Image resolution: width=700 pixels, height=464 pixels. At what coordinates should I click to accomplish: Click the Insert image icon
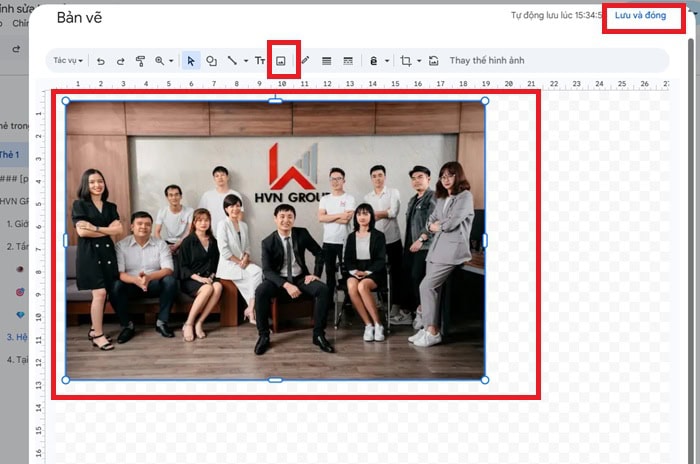281,61
